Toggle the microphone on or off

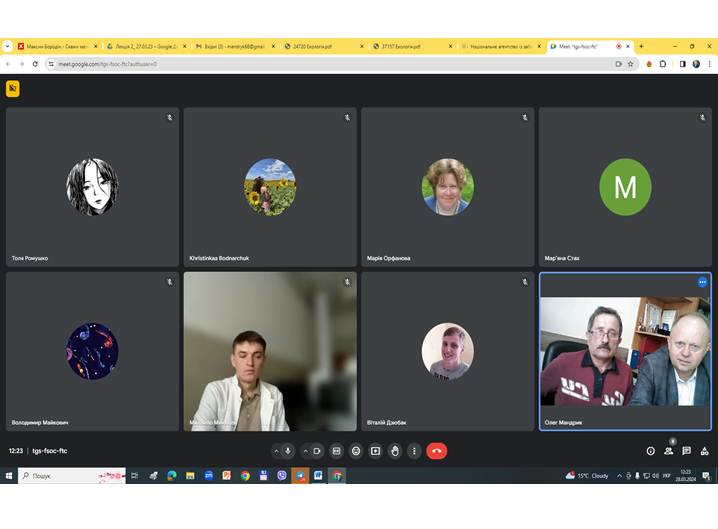[288, 451]
